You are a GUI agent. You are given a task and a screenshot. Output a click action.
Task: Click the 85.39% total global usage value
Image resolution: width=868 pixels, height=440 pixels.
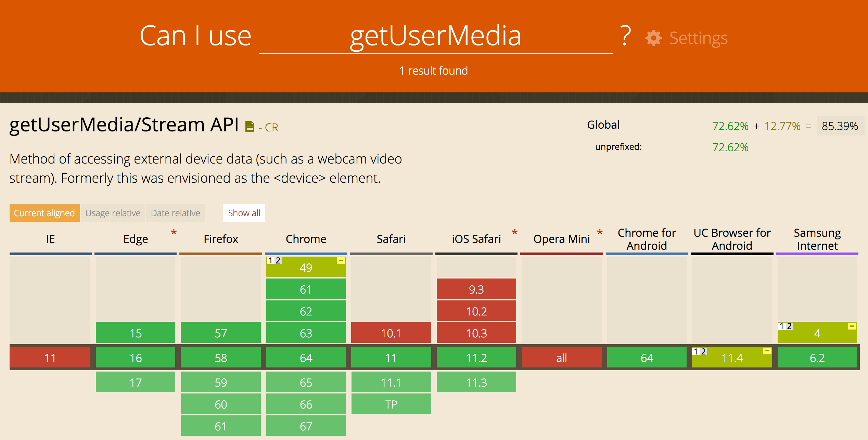click(840, 126)
